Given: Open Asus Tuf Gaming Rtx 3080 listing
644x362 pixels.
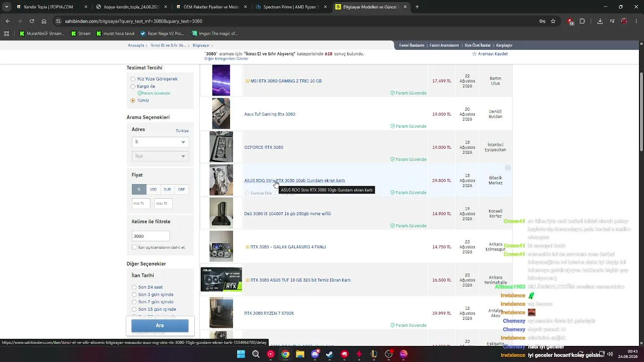Looking at the screenshot, I should pos(270,114).
